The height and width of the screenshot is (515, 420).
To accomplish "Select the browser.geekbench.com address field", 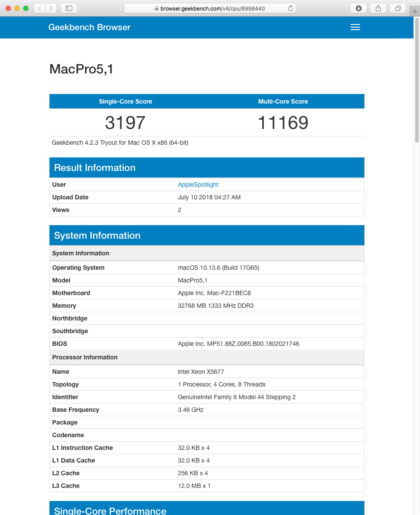I will tap(210, 8).
